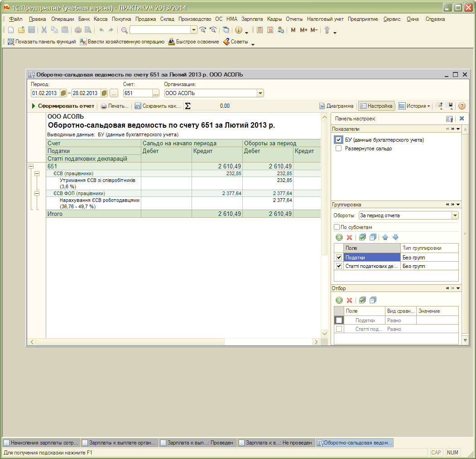
Task: Open the Операции menu
Action: tap(63, 19)
